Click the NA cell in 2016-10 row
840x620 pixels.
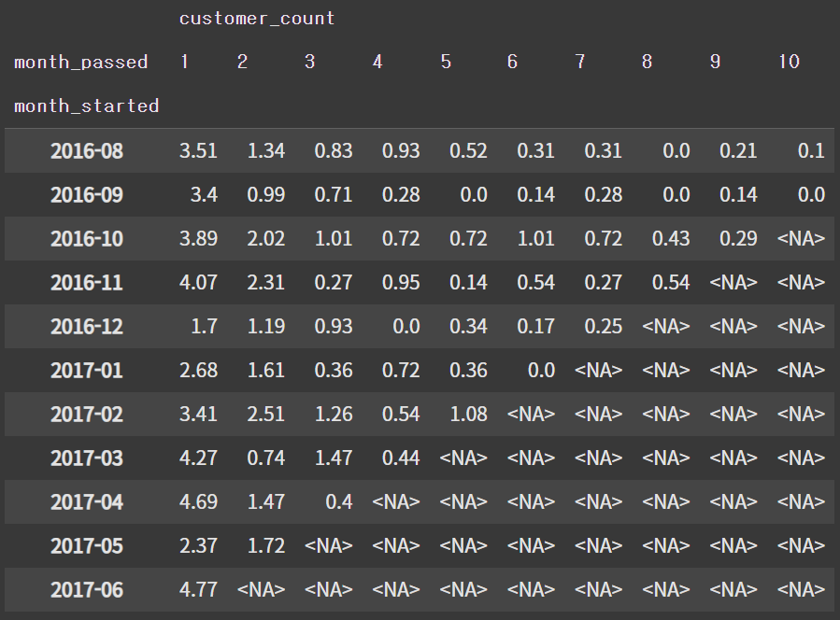click(x=801, y=239)
